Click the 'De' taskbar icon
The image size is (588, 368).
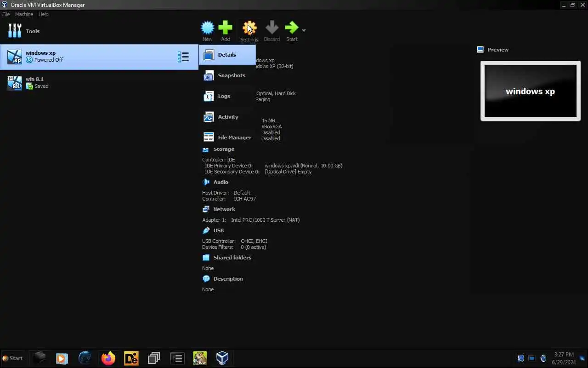coord(131,358)
